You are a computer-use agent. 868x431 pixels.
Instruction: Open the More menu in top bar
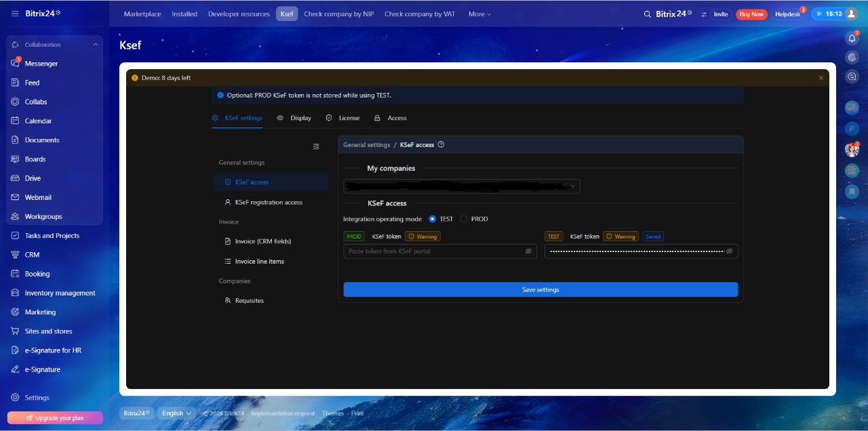coord(479,14)
